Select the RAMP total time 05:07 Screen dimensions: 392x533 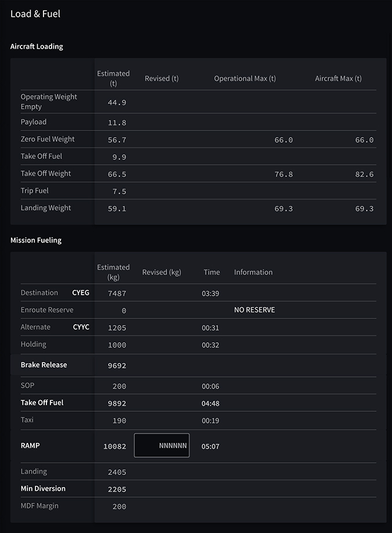210,447
